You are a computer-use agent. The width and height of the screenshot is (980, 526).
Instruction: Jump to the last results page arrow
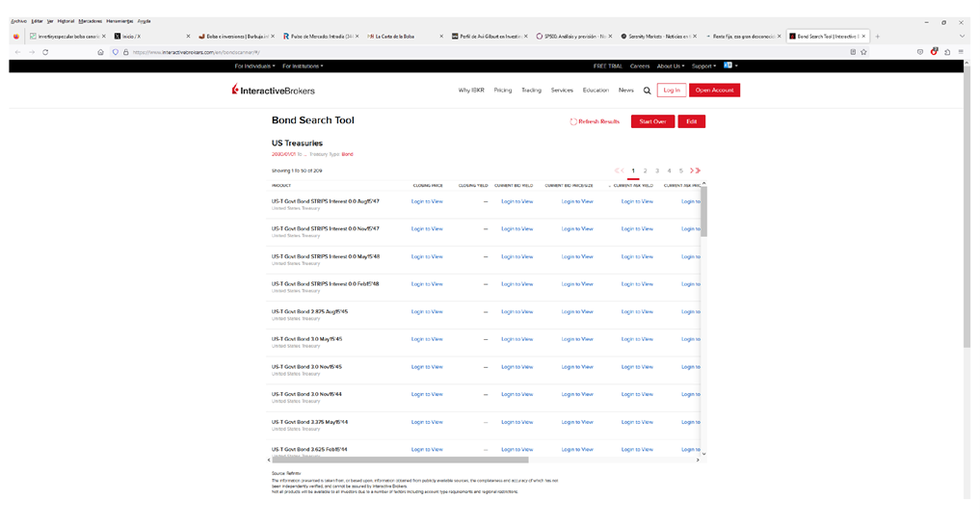(x=698, y=171)
